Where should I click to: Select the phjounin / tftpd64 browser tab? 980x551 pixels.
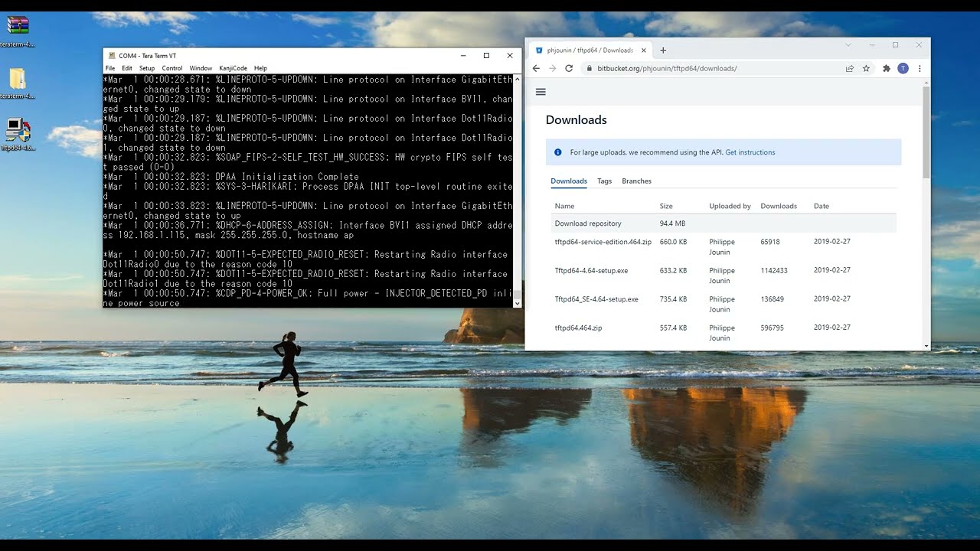point(590,51)
